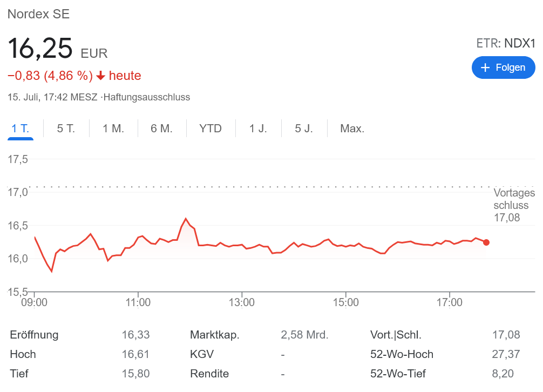Screen dimensions: 543x392
Task: Open the 5 J. chart range
Action: pos(304,129)
